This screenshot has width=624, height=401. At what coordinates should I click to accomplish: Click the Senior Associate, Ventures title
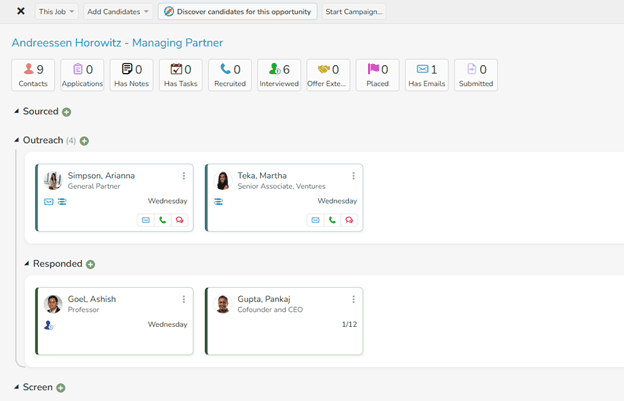tap(281, 186)
